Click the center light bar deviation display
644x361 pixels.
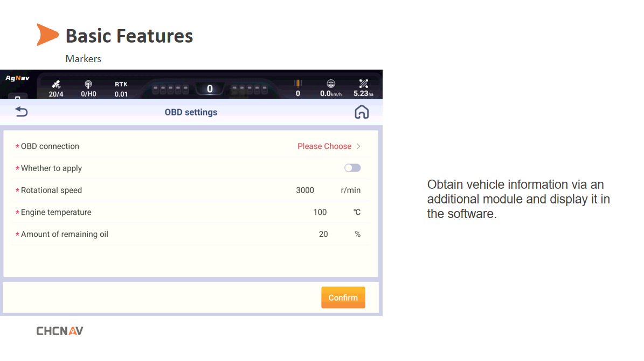210,89
